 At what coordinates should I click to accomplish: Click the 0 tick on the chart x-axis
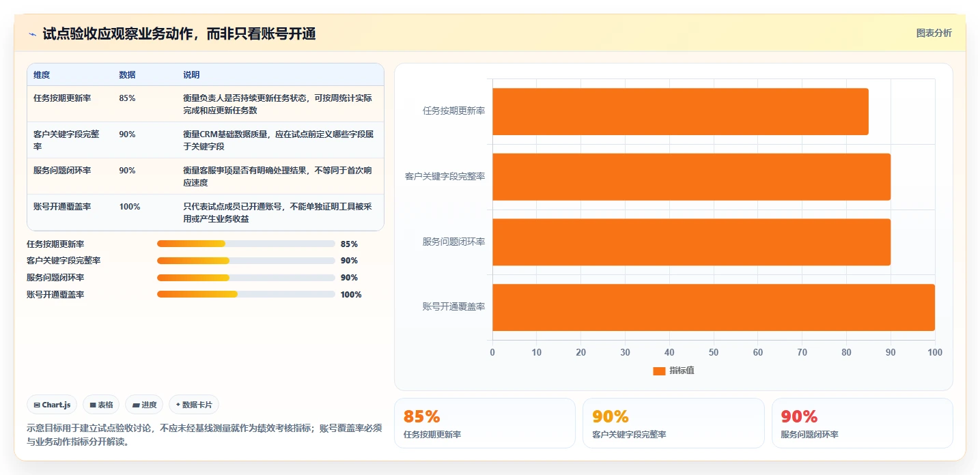[x=492, y=352]
